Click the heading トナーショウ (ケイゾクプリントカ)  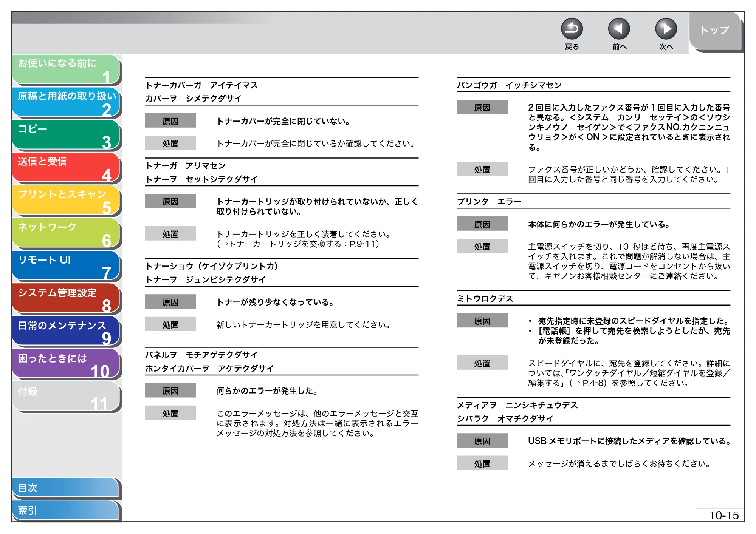pyautogui.click(x=212, y=266)
